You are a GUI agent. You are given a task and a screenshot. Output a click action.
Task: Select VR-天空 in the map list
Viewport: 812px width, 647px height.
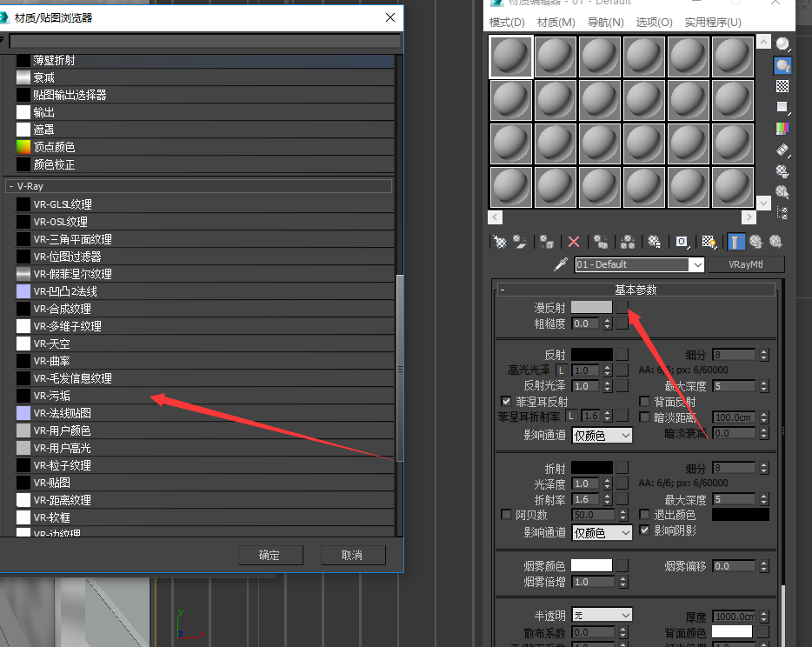tap(204, 344)
